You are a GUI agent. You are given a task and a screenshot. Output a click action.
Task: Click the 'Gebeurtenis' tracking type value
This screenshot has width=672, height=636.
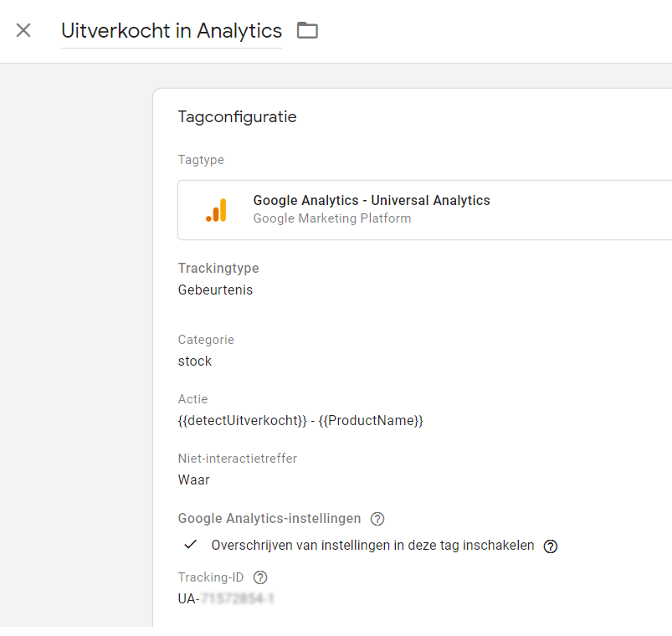pyautogui.click(x=215, y=290)
